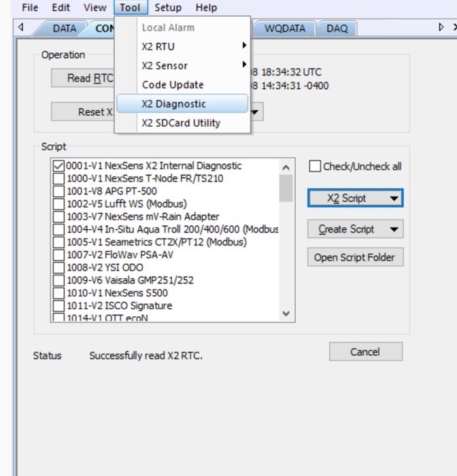
Task: Click the script list scrollbar thumb
Action: point(286,188)
